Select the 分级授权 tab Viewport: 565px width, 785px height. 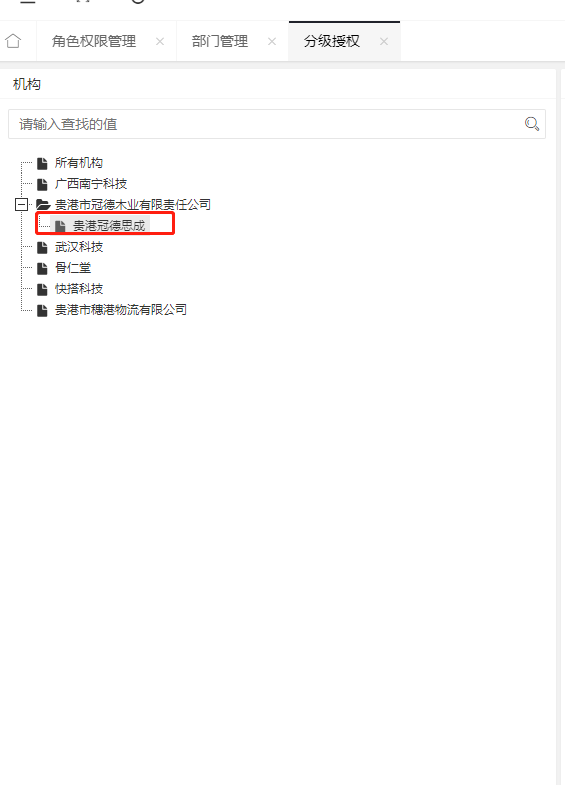coord(332,42)
